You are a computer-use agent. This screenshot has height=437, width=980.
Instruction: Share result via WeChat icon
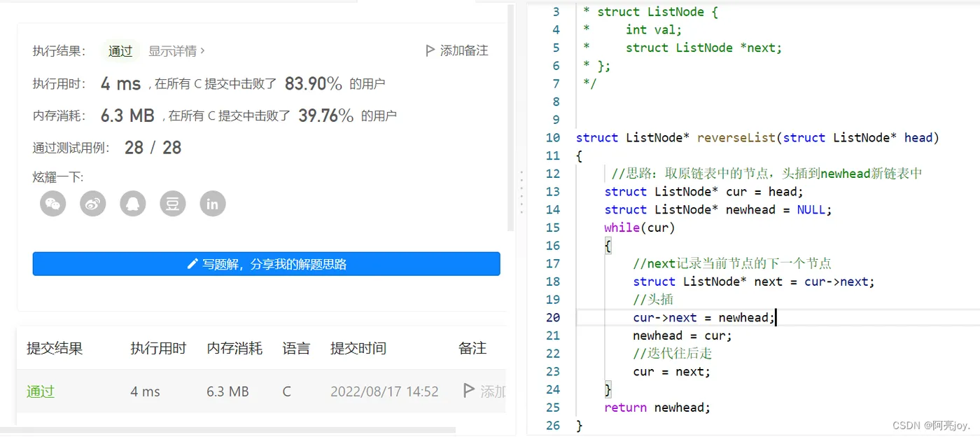coord(53,204)
